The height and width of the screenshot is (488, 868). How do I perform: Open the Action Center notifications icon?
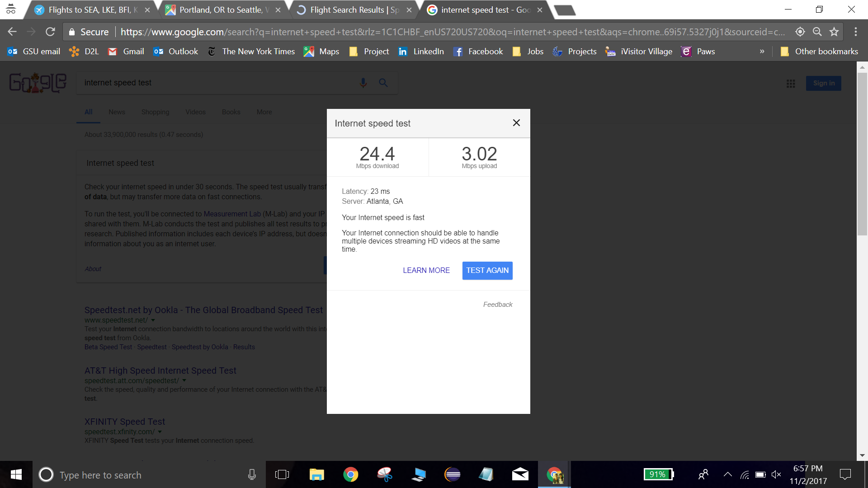point(845,474)
